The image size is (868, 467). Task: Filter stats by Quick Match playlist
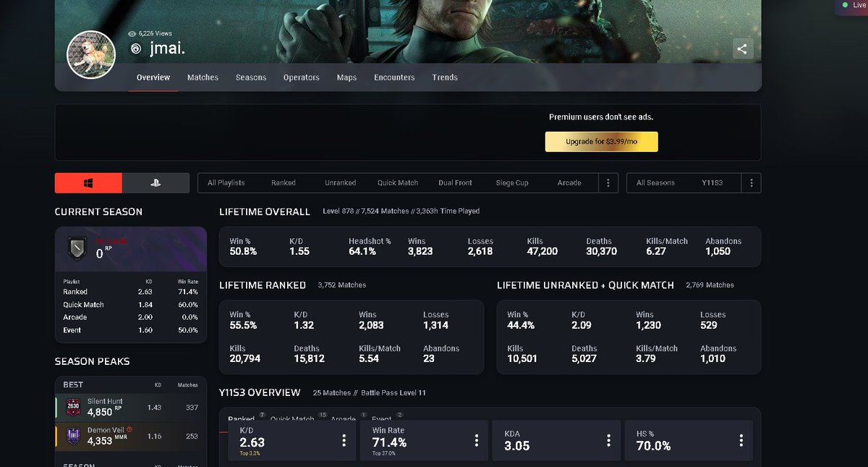[398, 183]
